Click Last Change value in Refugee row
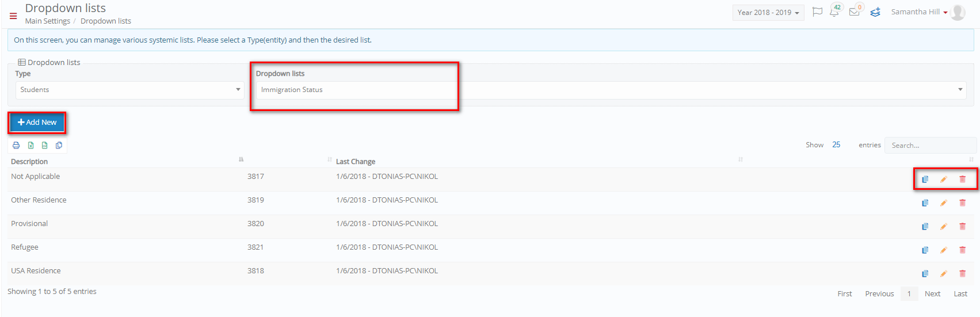The width and height of the screenshot is (980, 317). pyautogui.click(x=387, y=247)
